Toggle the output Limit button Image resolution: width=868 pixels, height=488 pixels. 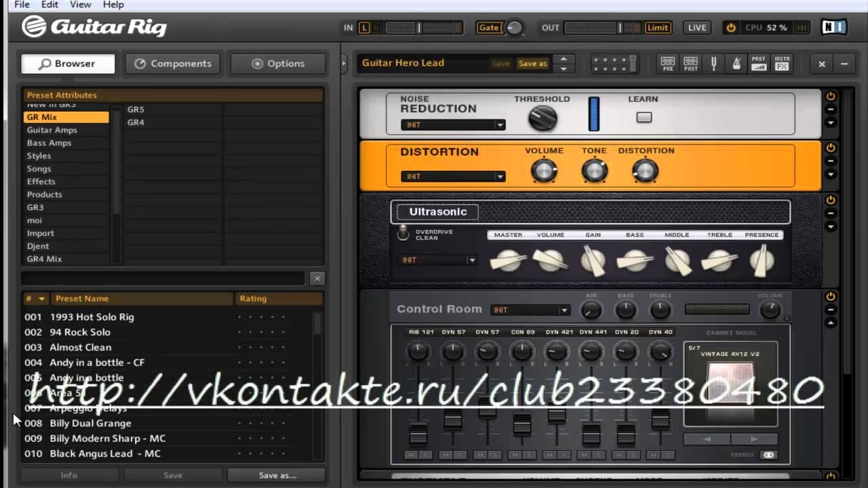coord(657,28)
